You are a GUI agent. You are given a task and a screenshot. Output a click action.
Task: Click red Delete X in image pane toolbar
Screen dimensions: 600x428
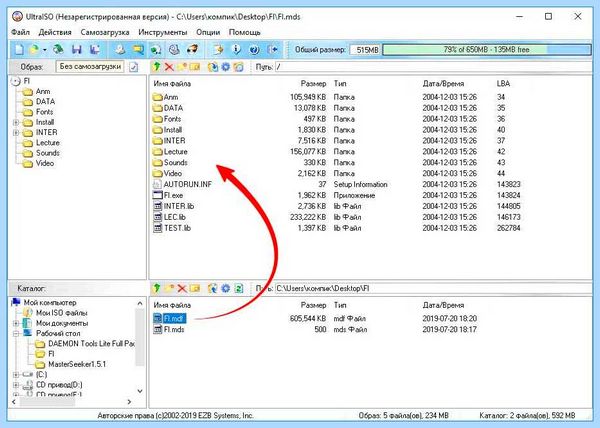pos(169,67)
